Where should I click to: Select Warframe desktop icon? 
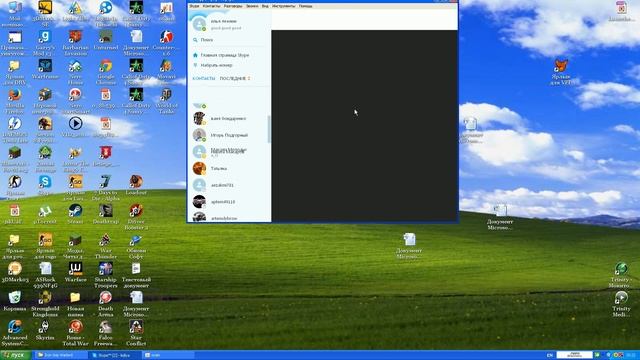click(45, 69)
